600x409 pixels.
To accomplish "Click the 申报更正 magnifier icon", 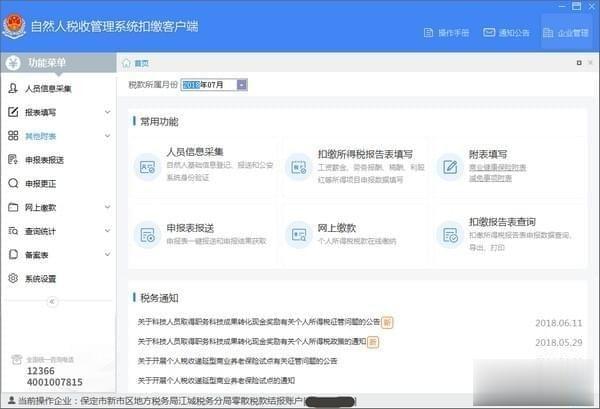I will pyautogui.click(x=13, y=183).
